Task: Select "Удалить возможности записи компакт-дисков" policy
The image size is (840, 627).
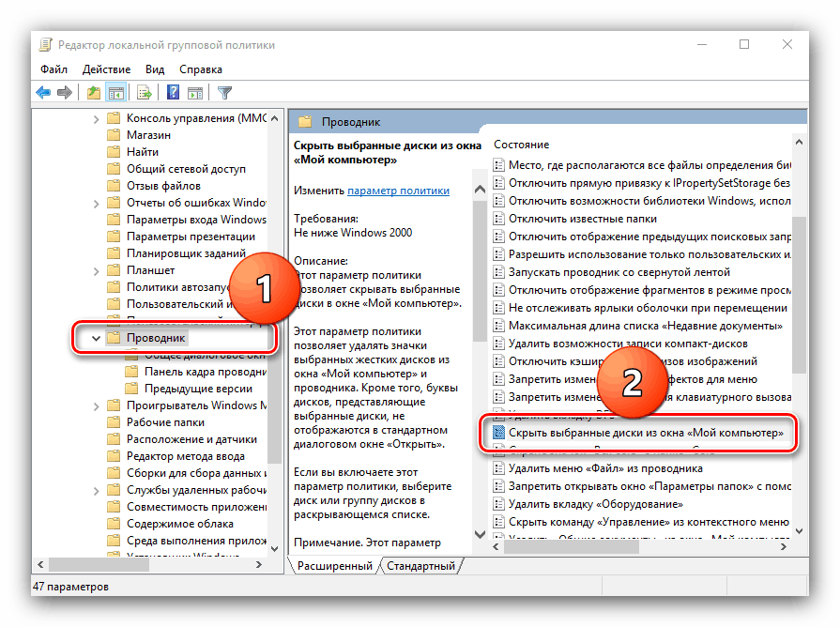Action: pyautogui.click(x=628, y=344)
